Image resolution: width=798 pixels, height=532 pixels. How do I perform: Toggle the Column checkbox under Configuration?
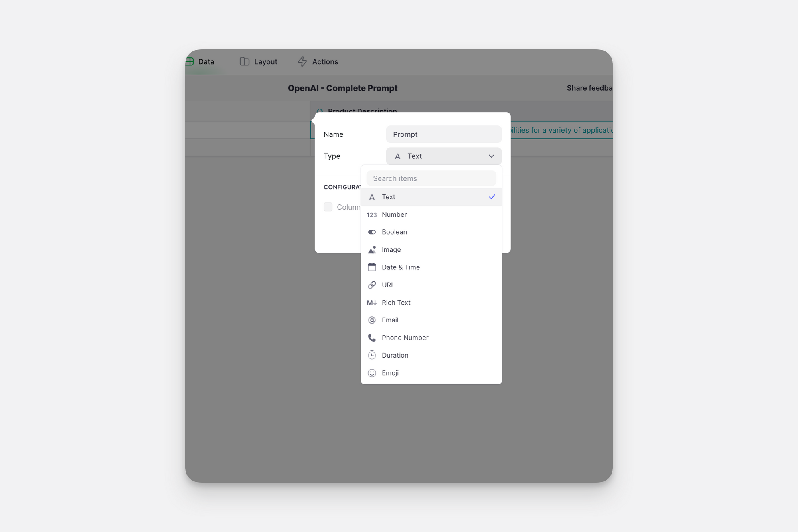[328, 207]
